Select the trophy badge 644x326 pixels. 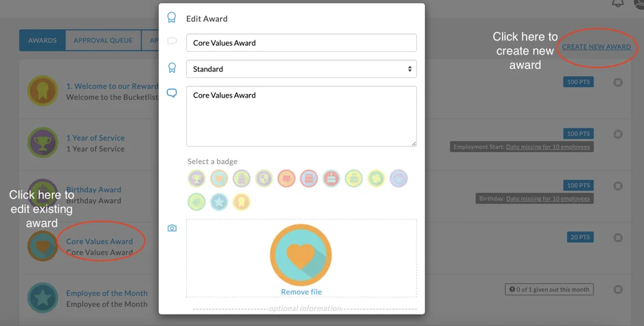(196, 179)
